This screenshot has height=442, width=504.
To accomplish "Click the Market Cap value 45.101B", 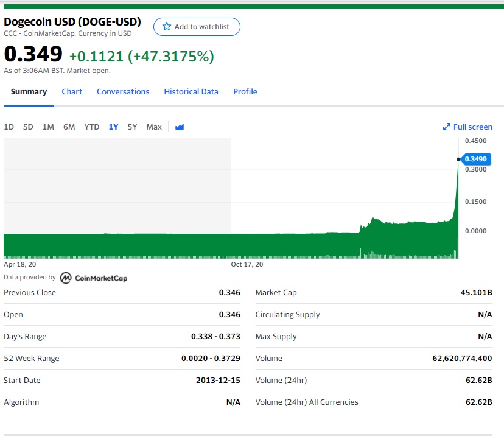I will (477, 292).
